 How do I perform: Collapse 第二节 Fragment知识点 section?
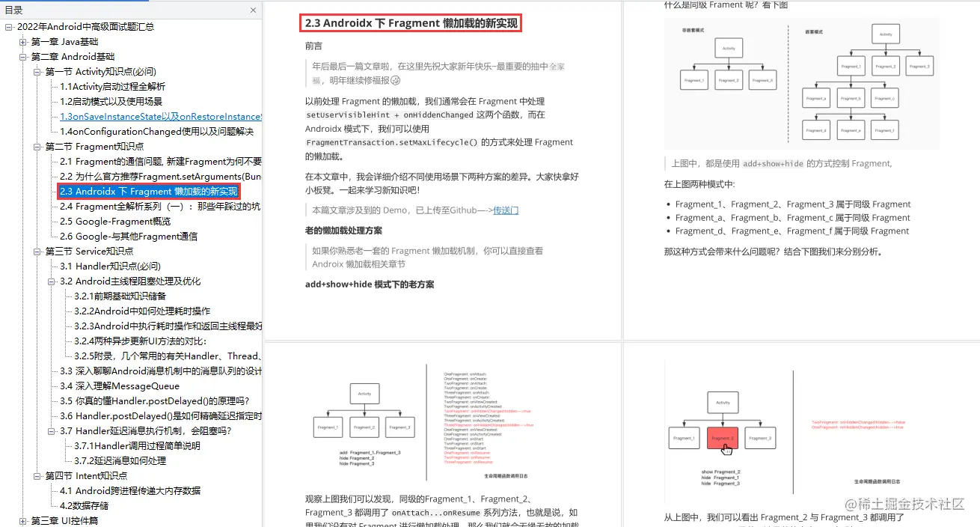point(37,147)
